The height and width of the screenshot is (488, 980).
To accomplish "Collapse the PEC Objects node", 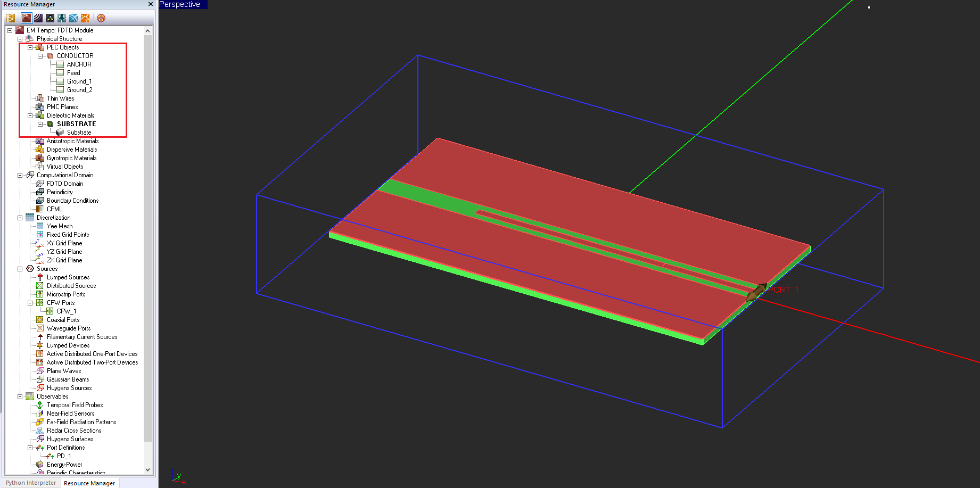I will [x=30, y=47].
